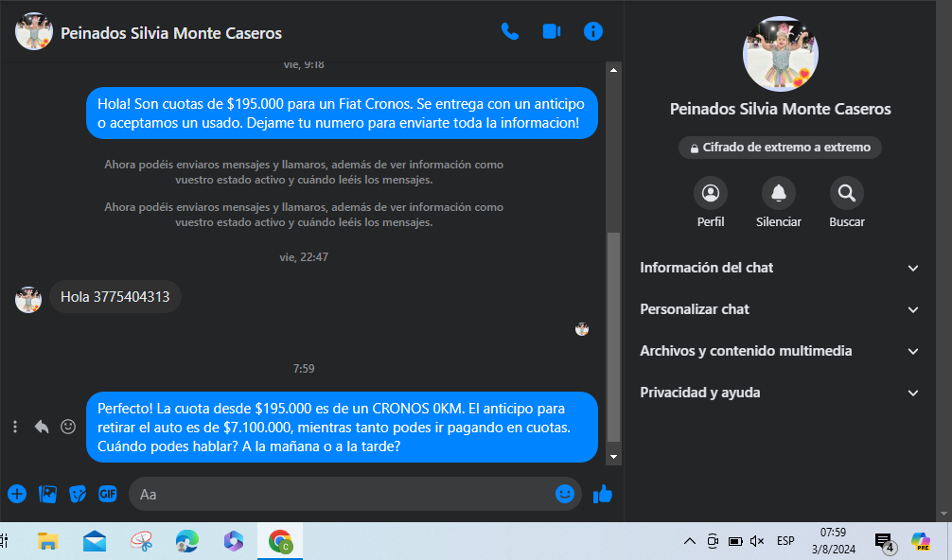Open Snipping Tool from taskbar
The width and height of the screenshot is (952, 560).
pos(141,540)
